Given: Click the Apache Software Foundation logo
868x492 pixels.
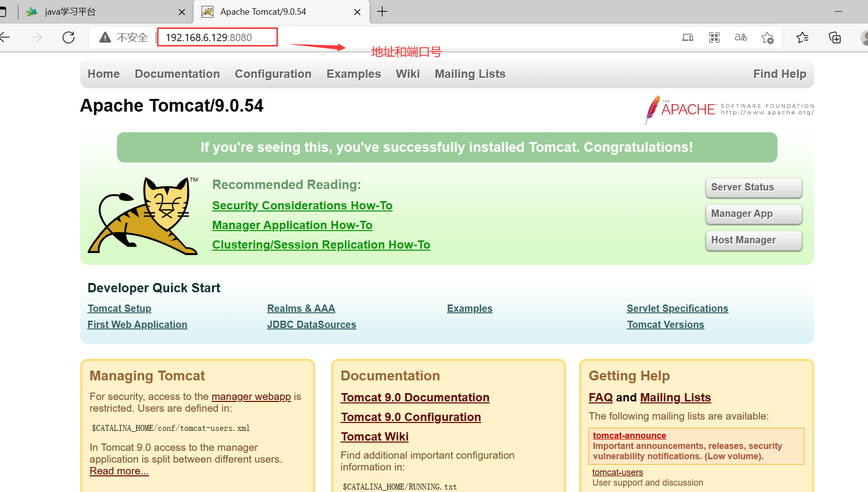Looking at the screenshot, I should tap(729, 109).
